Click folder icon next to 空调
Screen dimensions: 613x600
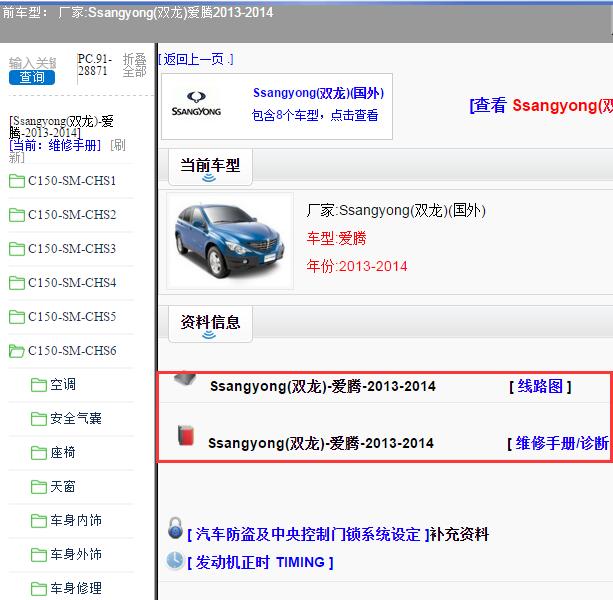[x=39, y=385]
